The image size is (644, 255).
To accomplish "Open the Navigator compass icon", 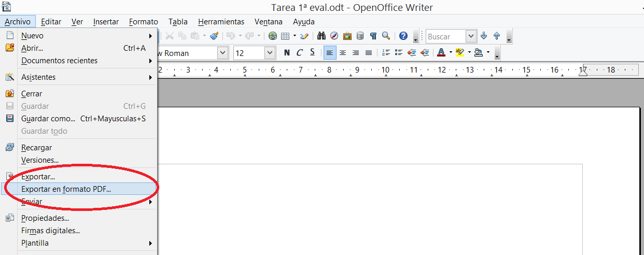I will coord(334,36).
